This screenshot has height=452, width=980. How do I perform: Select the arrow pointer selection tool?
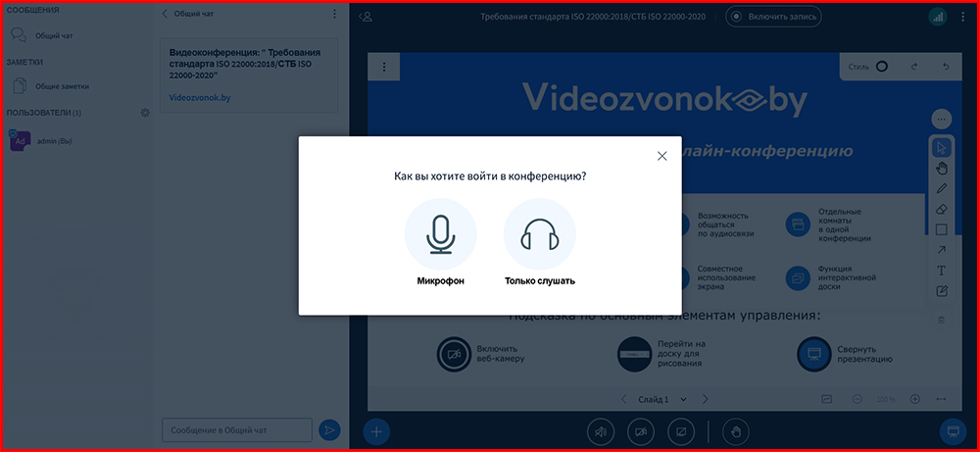point(942,148)
